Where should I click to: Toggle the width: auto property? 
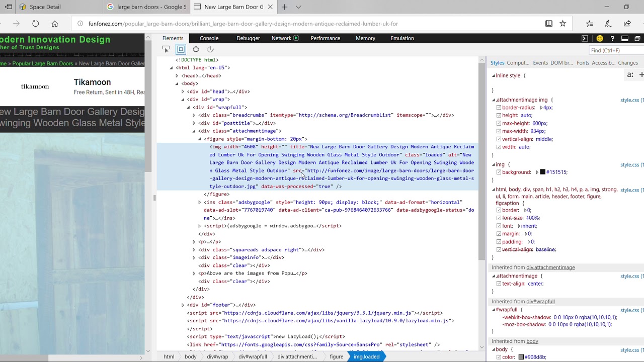click(499, 147)
